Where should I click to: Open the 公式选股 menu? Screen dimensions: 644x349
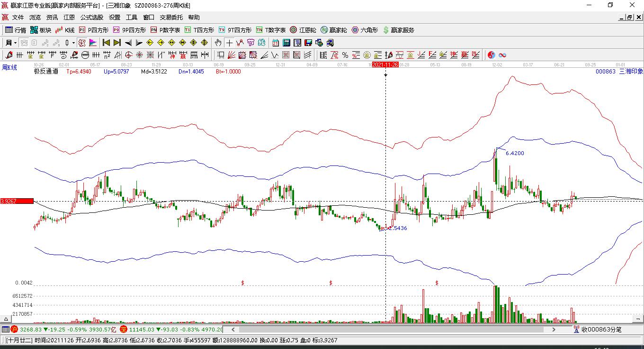point(92,18)
